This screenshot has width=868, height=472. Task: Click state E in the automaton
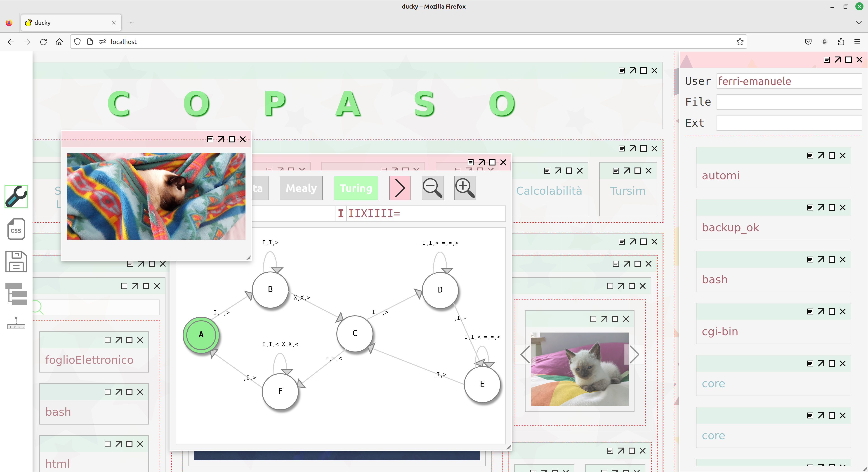(482, 384)
